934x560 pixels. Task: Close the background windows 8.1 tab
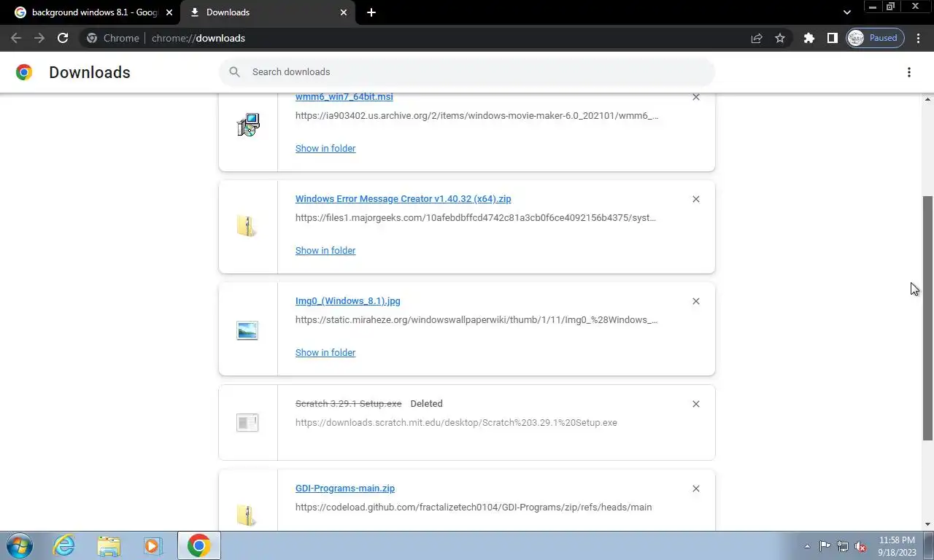tap(169, 12)
